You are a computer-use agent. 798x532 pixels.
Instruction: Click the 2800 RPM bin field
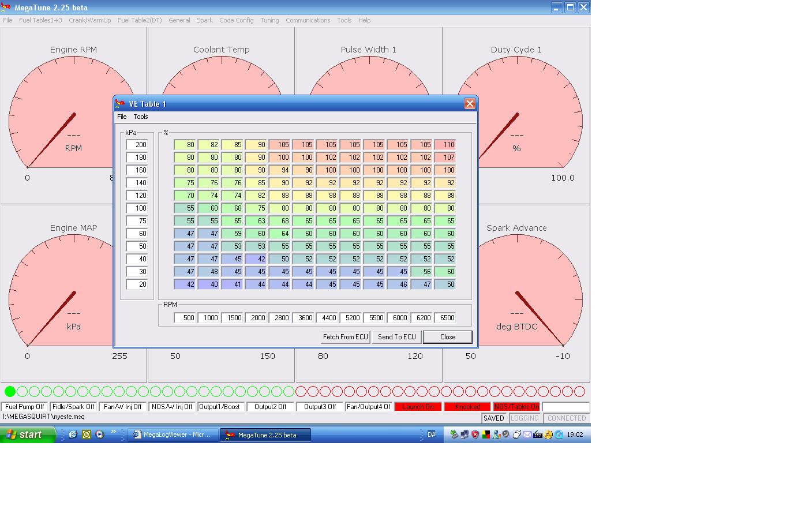click(x=279, y=317)
